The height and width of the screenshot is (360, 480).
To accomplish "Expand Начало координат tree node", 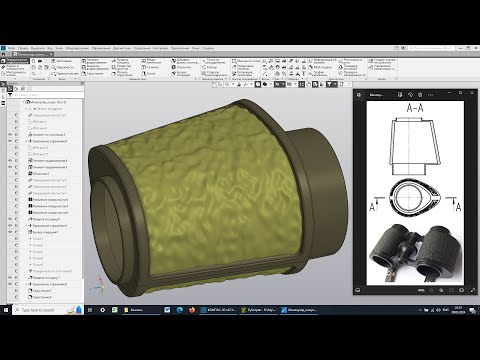I will (x=26, y=109).
